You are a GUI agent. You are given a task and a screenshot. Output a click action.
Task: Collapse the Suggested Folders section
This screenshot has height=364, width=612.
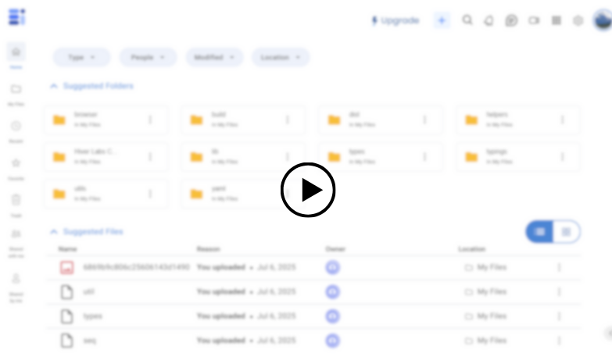point(54,86)
